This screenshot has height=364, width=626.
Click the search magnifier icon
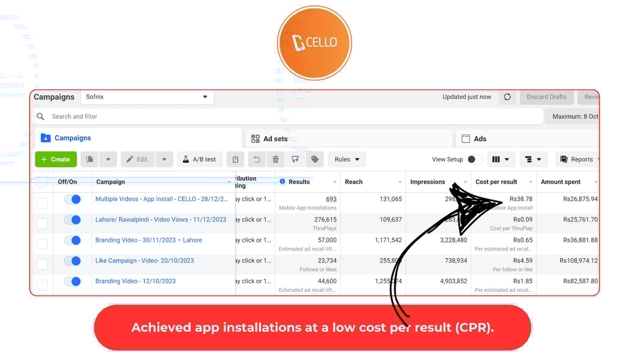(x=40, y=117)
